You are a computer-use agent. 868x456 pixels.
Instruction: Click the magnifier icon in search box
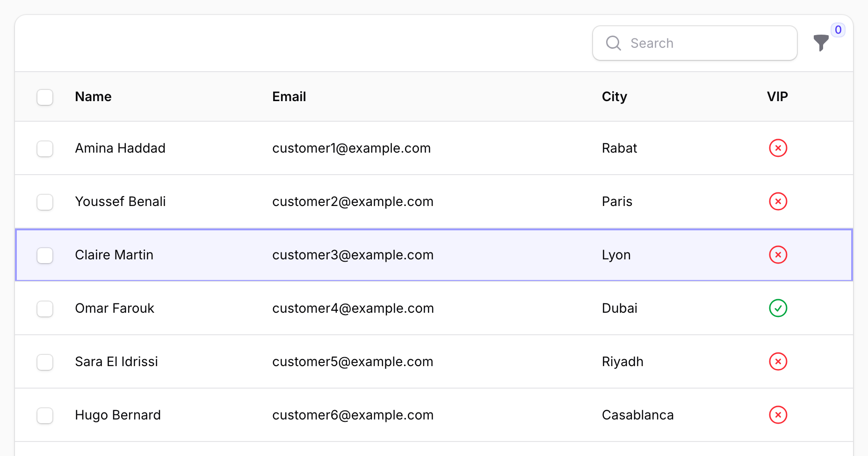coord(614,43)
